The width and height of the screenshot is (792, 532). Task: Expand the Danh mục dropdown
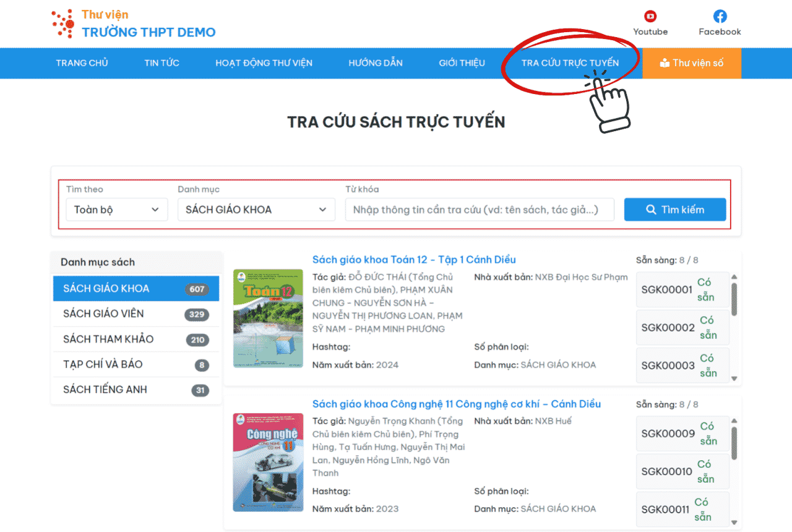click(x=256, y=210)
